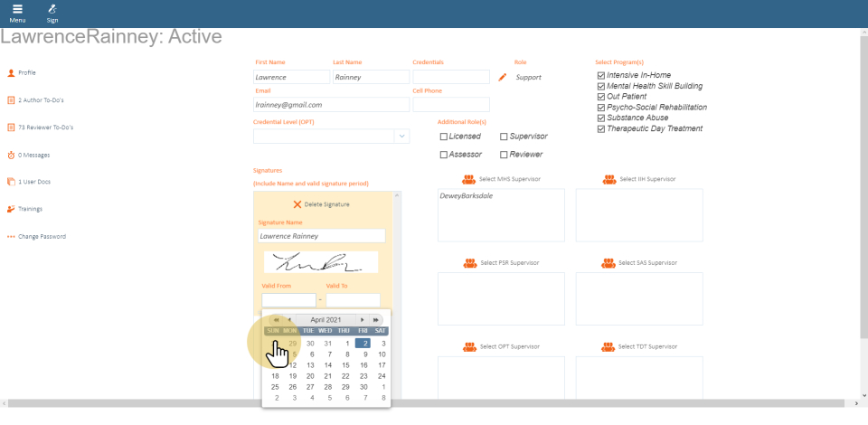Enable the Licensed additional role checkbox
Image resolution: width=868 pixels, height=425 pixels.
(444, 137)
